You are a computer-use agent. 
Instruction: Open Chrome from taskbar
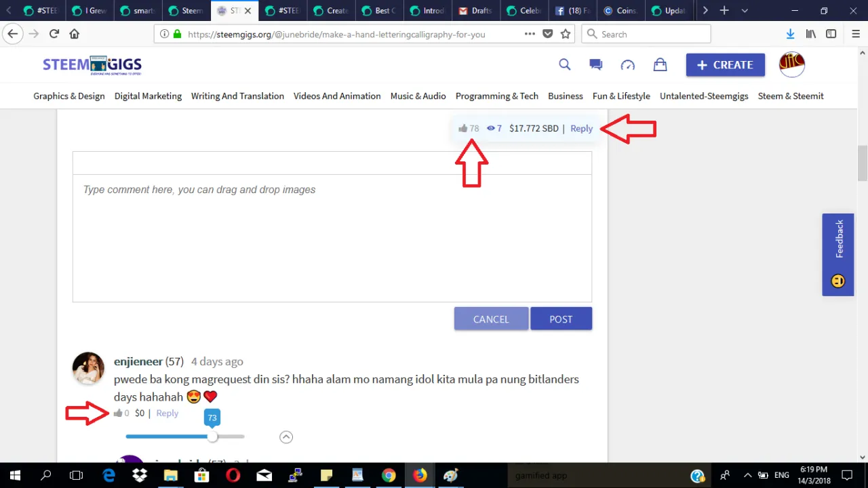click(389, 475)
